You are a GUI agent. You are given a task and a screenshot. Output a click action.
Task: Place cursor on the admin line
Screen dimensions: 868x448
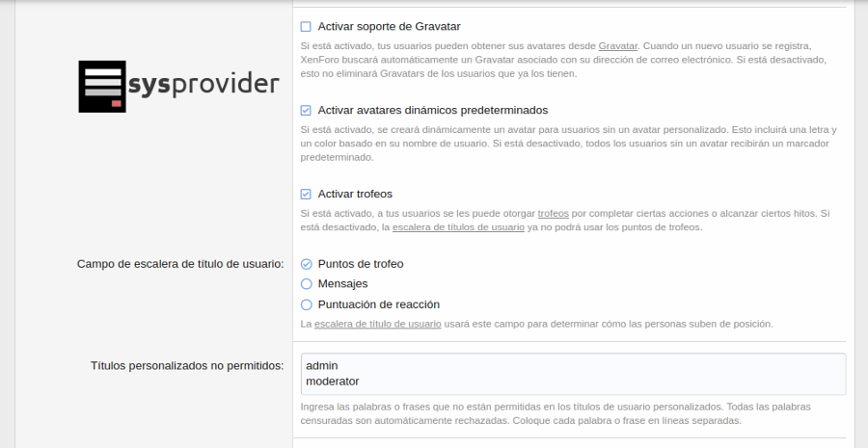point(321,366)
